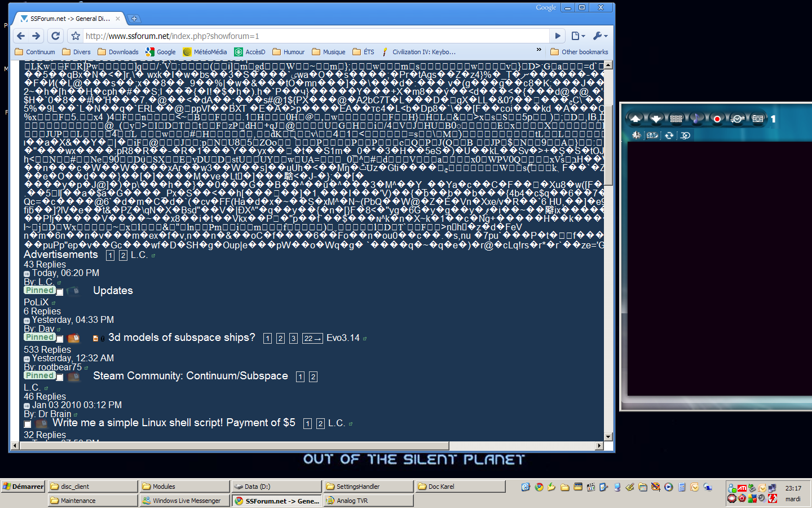The image size is (812, 508).
Task: Click the 3D icon in Analog TVR
Action: coord(685,135)
